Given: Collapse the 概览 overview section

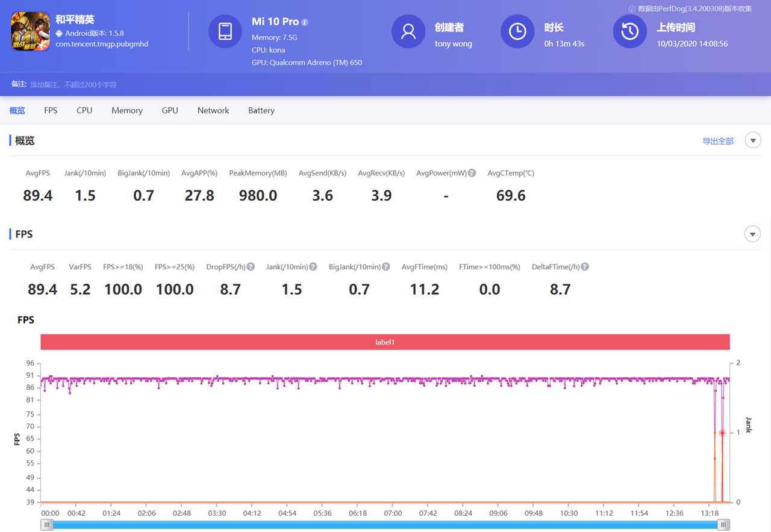Looking at the screenshot, I should [753, 140].
